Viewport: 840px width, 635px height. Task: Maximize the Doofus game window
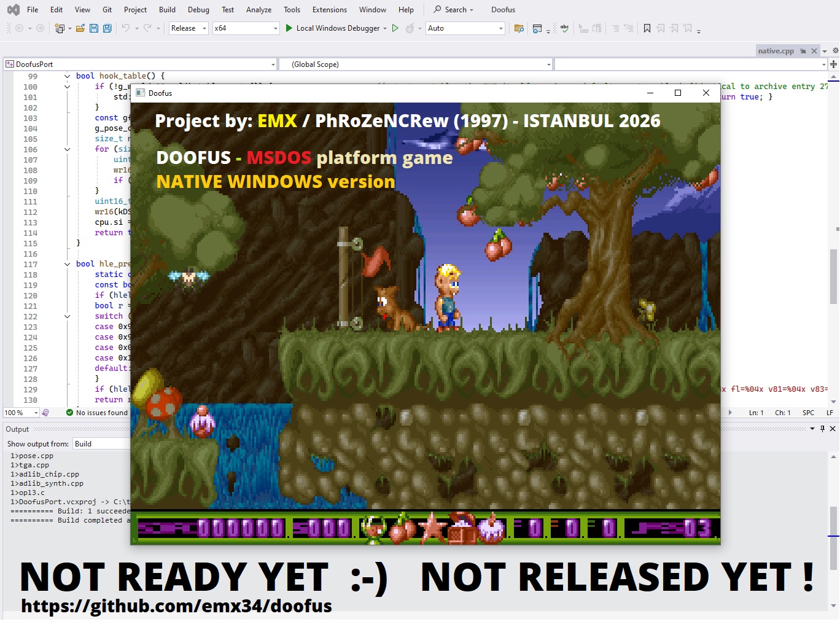(x=678, y=93)
